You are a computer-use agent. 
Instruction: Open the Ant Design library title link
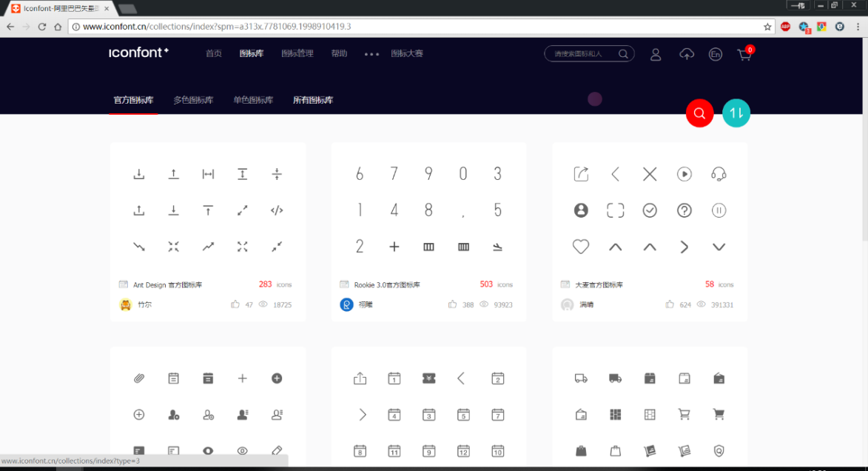click(167, 285)
